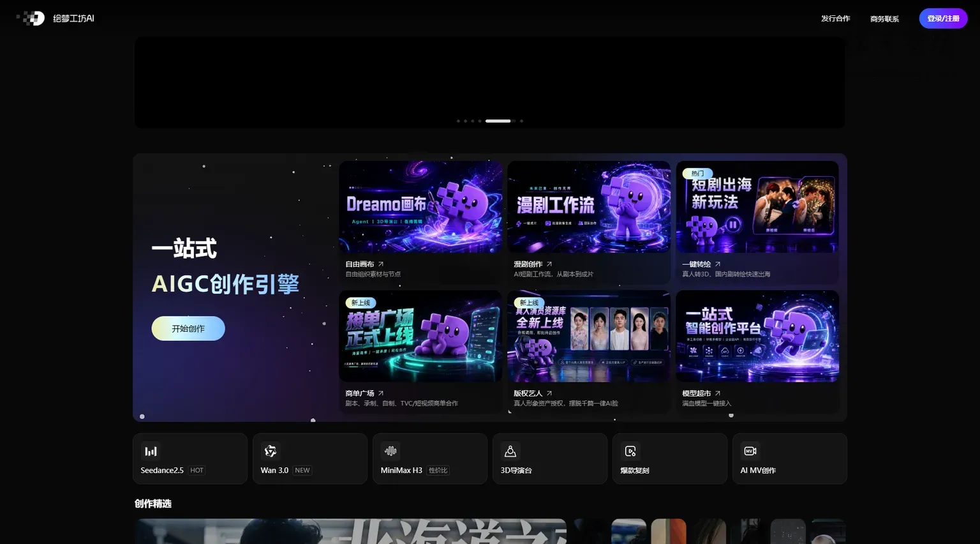980x544 pixels.
Task: Select the first carousel indicator dot
Action: [x=458, y=121]
